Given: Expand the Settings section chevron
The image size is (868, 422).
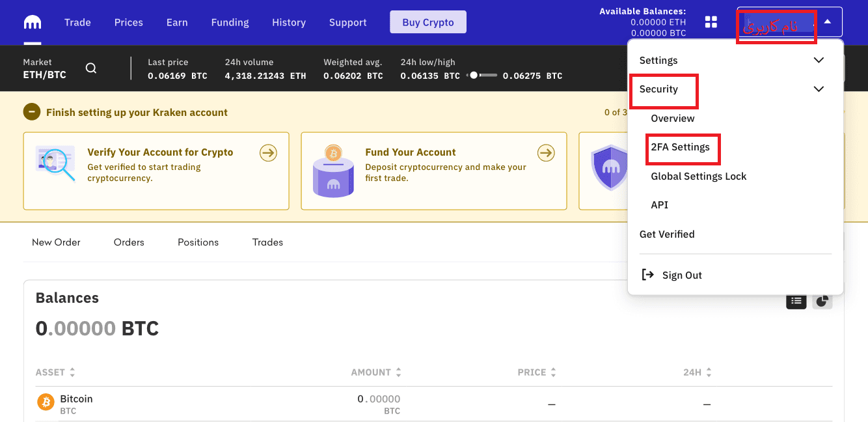Looking at the screenshot, I should (819, 61).
